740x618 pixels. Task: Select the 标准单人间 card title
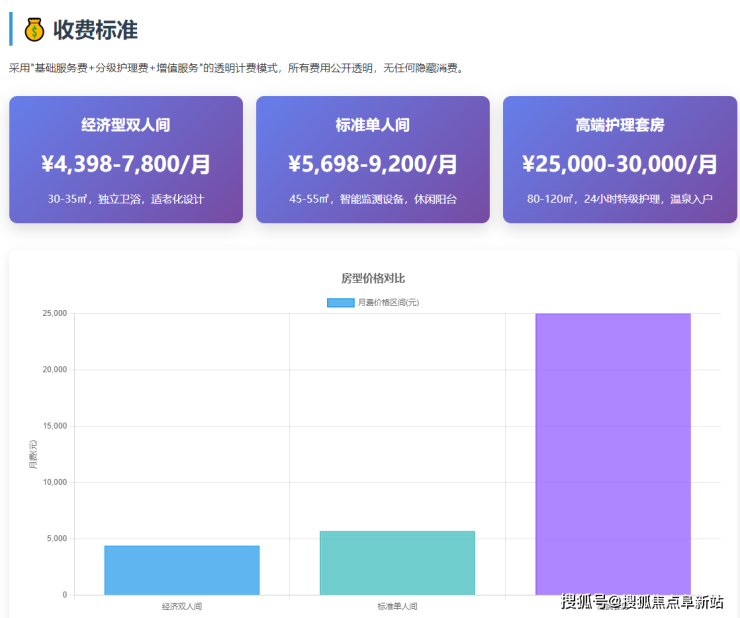(372, 125)
